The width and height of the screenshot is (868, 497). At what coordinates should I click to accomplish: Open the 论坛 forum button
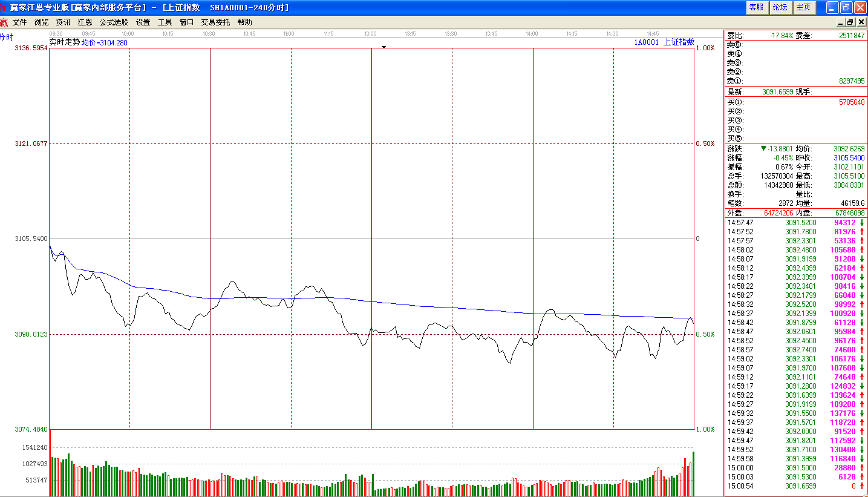[x=780, y=7]
